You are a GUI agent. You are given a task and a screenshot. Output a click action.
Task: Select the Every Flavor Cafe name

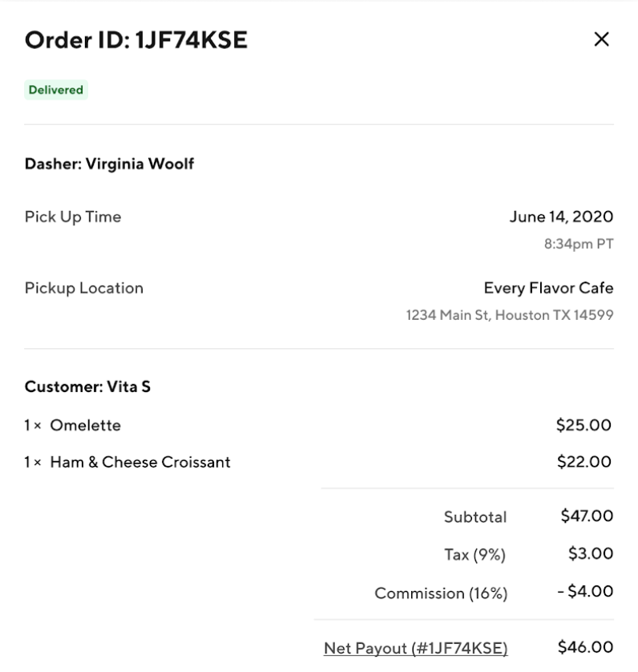click(x=548, y=288)
